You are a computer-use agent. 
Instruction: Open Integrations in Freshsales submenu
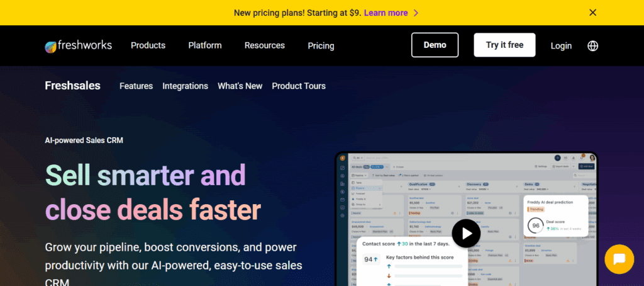click(x=186, y=86)
